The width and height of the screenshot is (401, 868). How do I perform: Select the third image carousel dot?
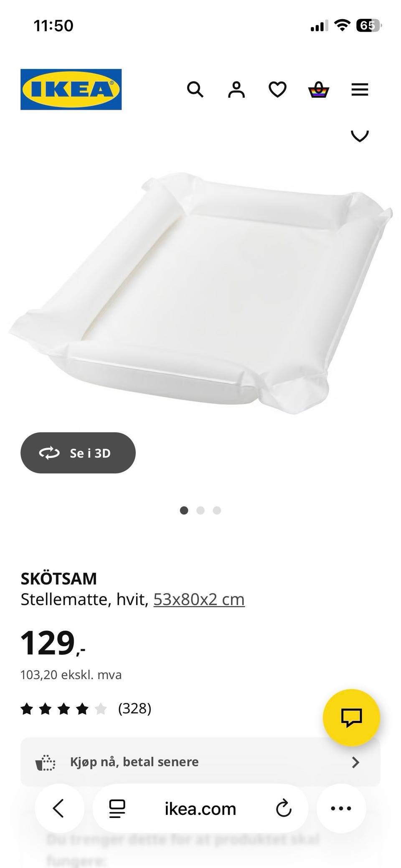coord(217,510)
